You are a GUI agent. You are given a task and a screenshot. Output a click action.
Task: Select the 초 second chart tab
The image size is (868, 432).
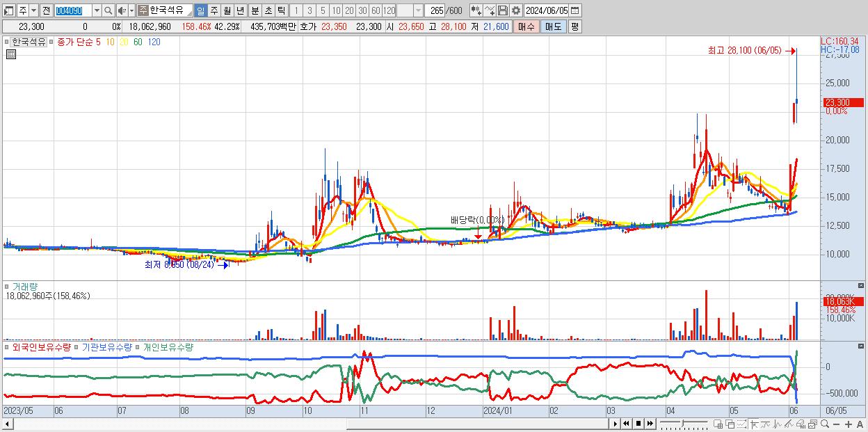268,10
